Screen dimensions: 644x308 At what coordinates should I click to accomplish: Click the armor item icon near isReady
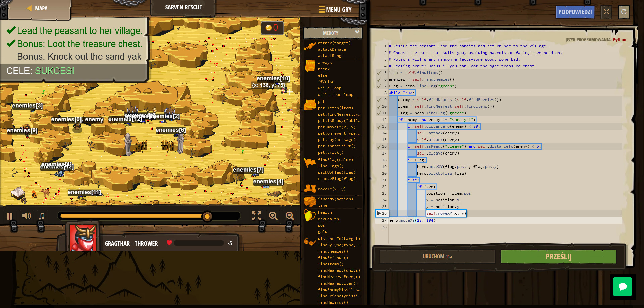[310, 201]
